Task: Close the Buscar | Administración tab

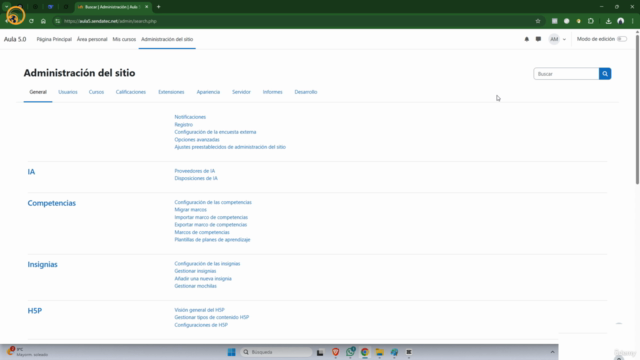Action: (x=147, y=7)
